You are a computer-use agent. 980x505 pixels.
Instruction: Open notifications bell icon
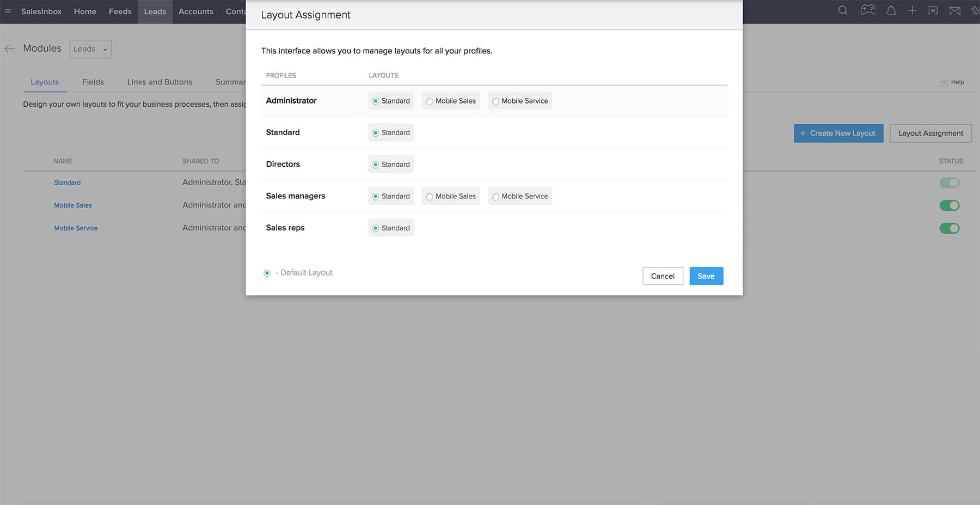click(x=891, y=10)
